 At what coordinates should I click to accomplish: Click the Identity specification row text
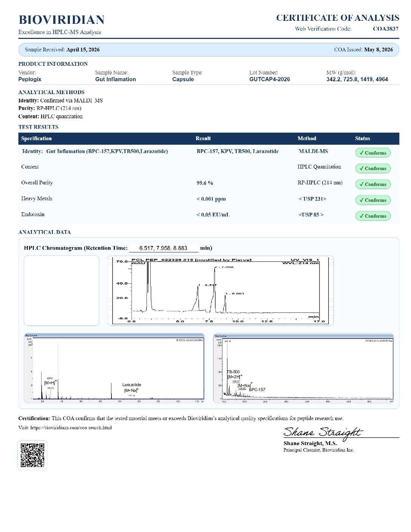pos(95,151)
